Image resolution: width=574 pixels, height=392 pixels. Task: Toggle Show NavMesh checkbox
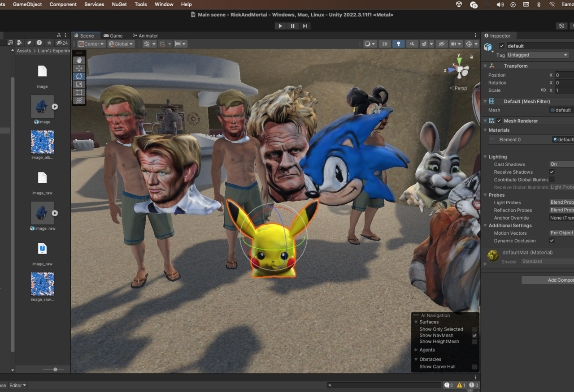pos(474,336)
